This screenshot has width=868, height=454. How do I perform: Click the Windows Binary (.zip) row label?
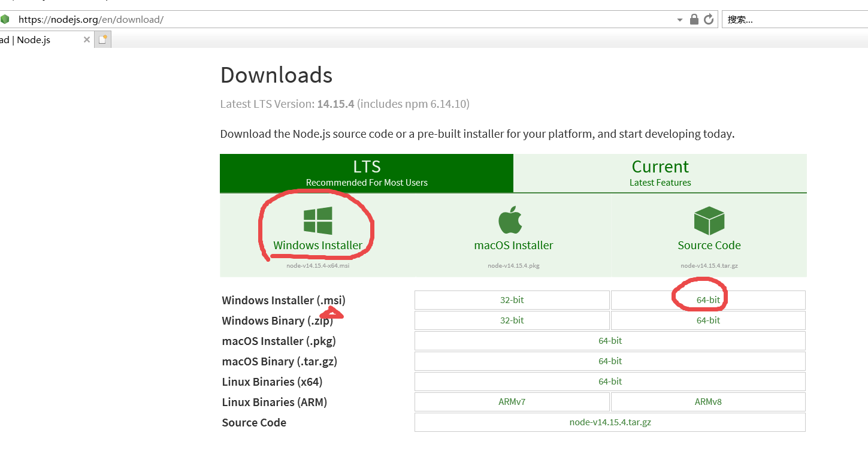(277, 320)
